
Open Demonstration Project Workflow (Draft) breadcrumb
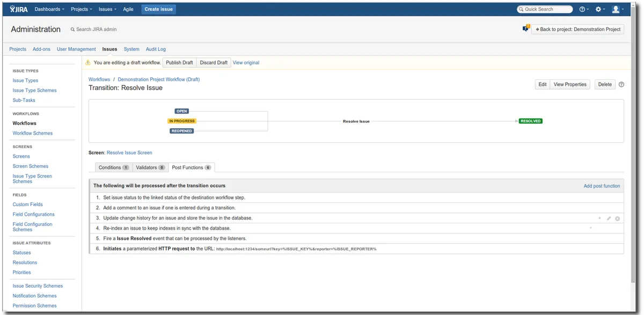159,79
